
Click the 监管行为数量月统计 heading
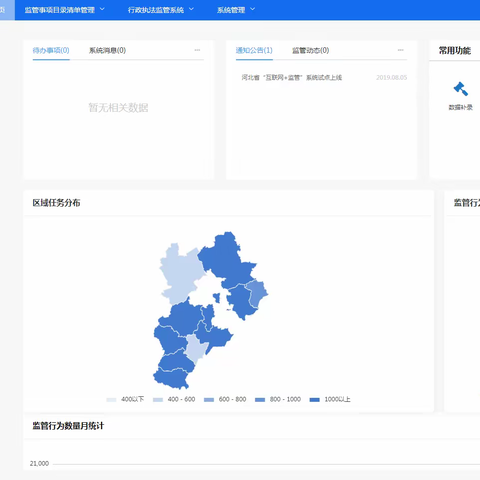pyautogui.click(x=68, y=426)
